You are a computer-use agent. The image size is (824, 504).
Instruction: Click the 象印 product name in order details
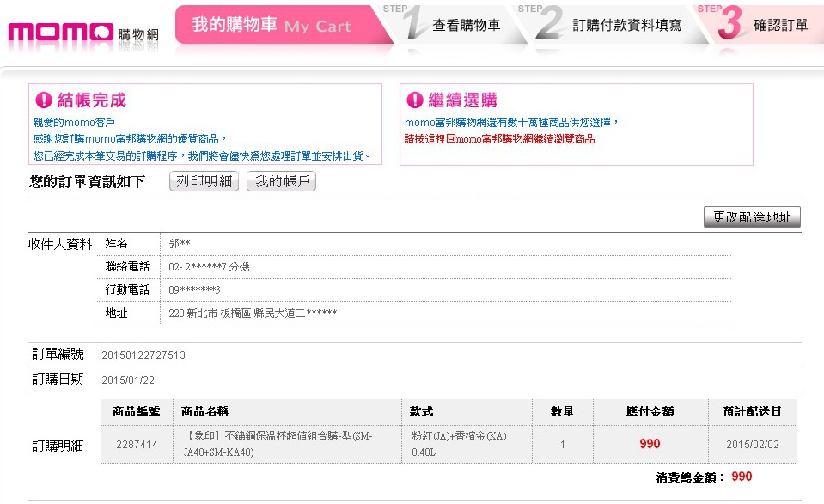(278, 443)
